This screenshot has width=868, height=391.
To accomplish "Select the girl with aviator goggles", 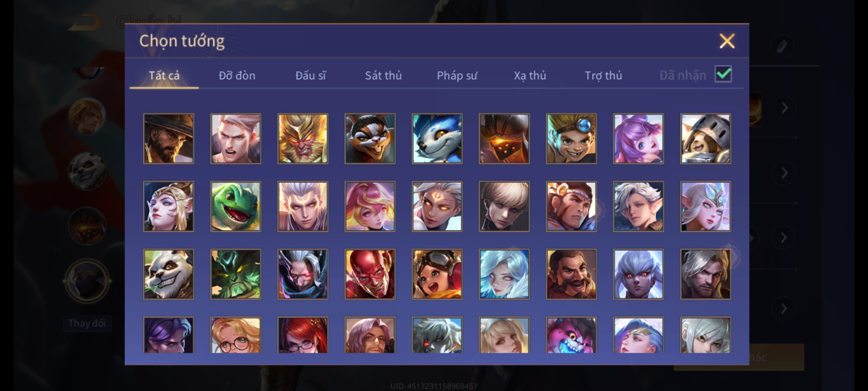I will tap(437, 274).
